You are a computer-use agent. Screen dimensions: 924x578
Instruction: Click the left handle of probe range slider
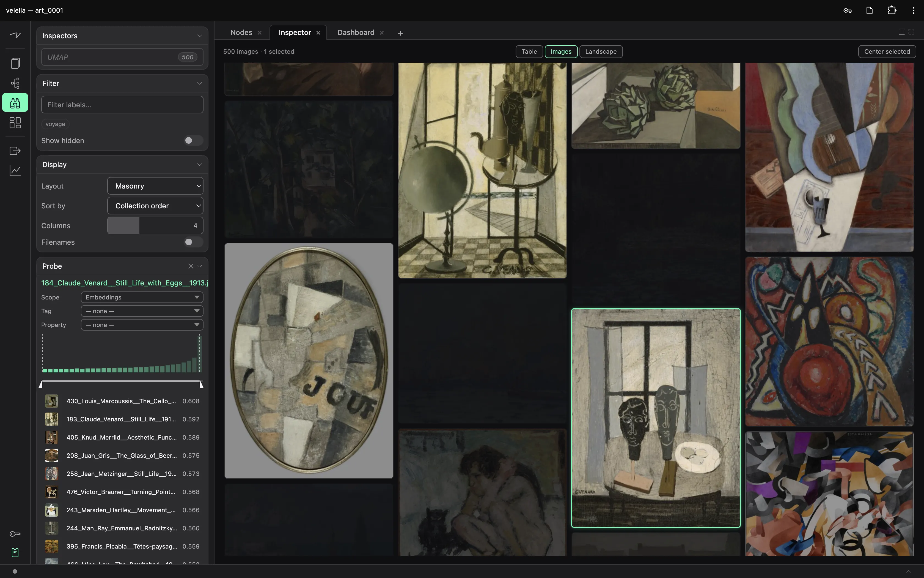coord(41,384)
